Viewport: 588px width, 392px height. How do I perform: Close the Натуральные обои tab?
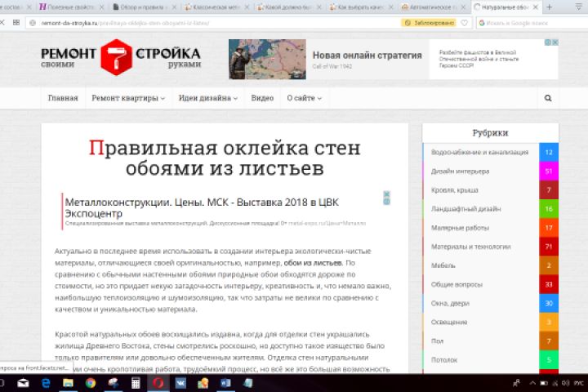pos(536,7)
